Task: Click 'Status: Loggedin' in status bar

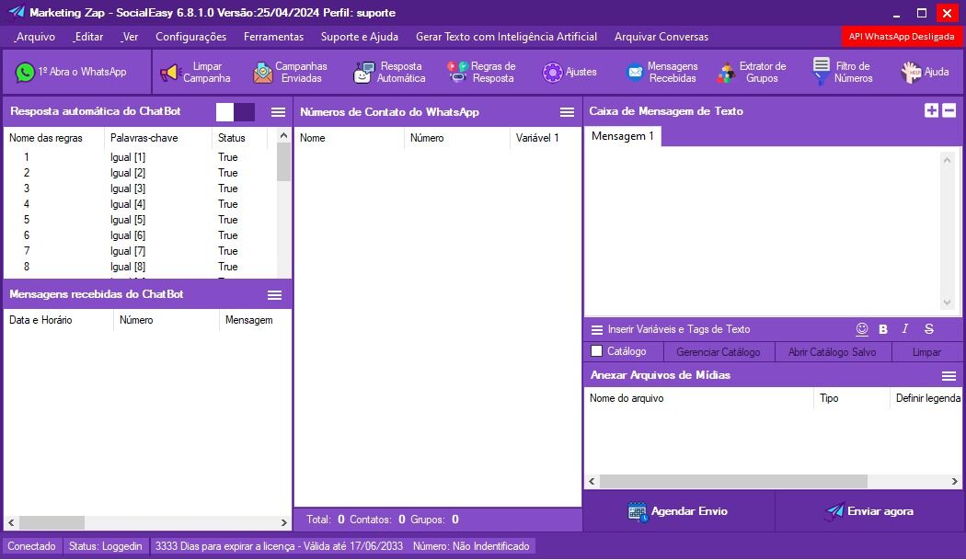Action: coord(106,546)
